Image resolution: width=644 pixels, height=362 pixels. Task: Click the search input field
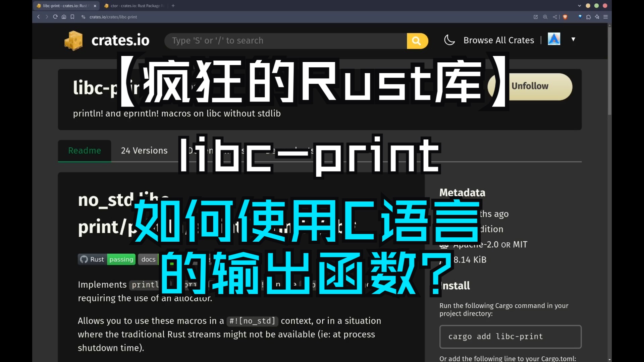pos(287,40)
